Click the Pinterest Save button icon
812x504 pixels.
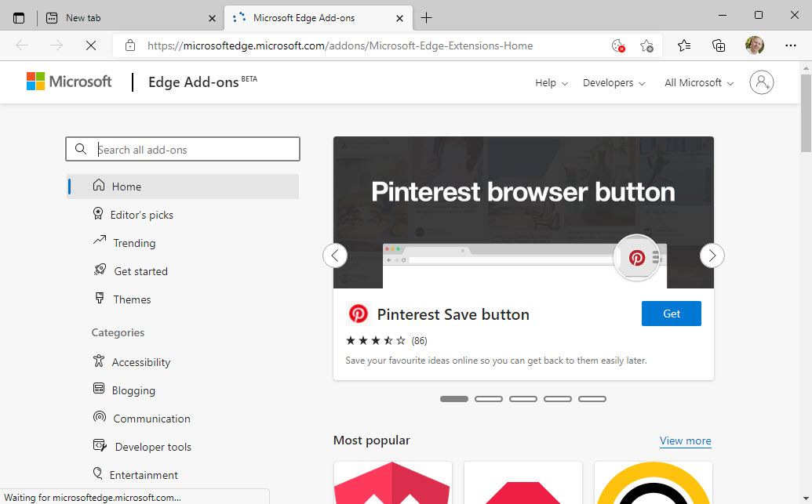click(358, 314)
